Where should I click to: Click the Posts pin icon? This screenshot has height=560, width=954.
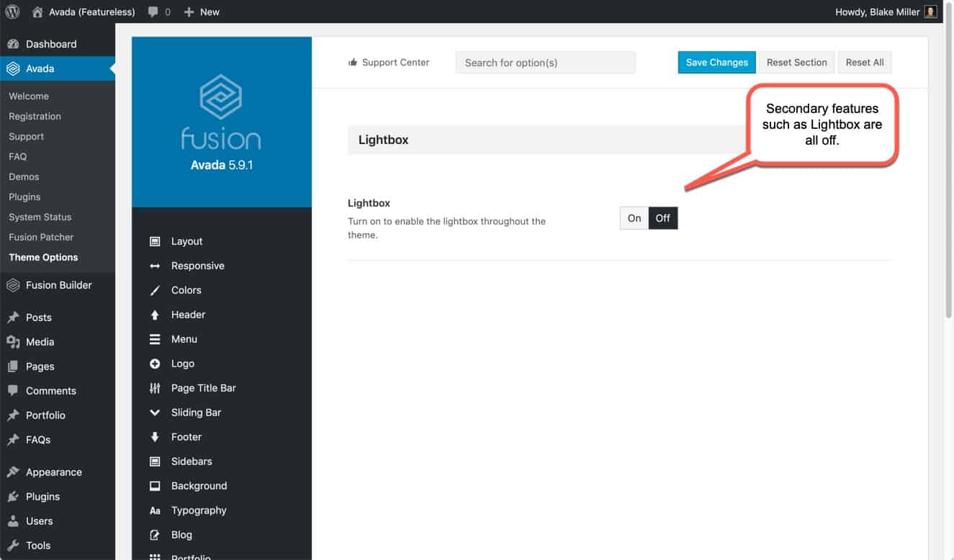coord(13,317)
